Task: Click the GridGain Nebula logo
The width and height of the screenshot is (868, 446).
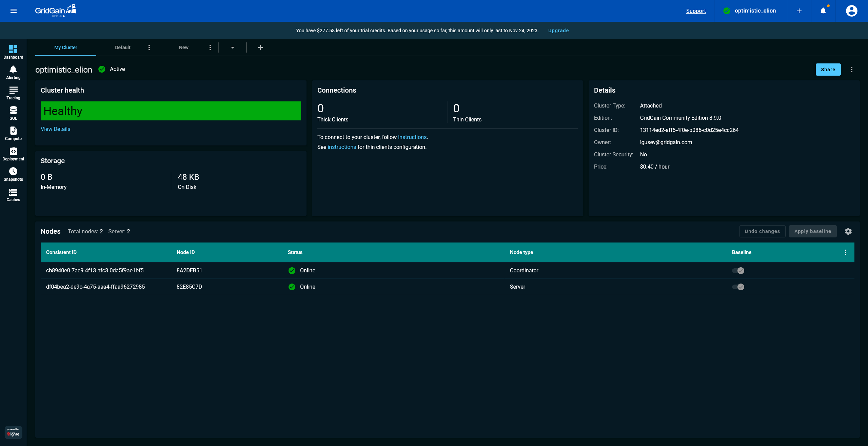Action: coord(56,11)
